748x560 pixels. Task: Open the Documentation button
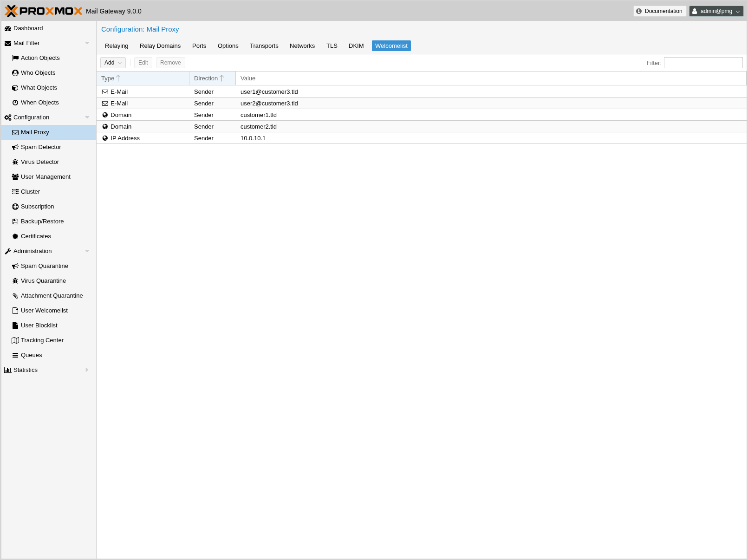[x=659, y=11]
